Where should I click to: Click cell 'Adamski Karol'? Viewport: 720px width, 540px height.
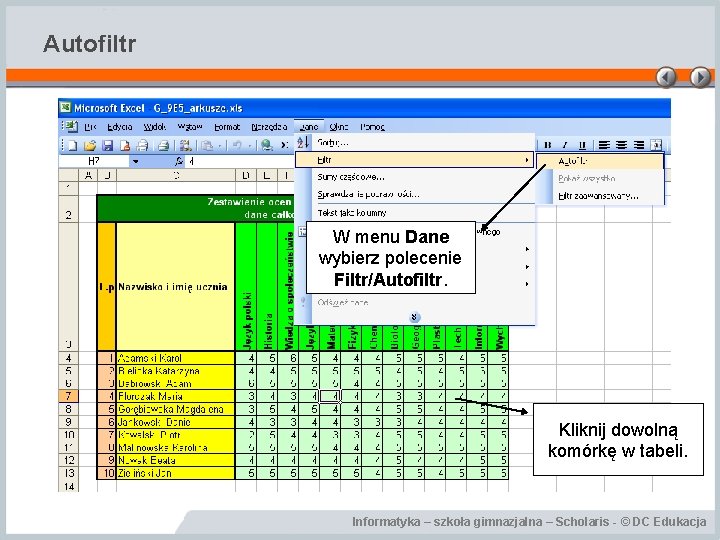[176, 358]
